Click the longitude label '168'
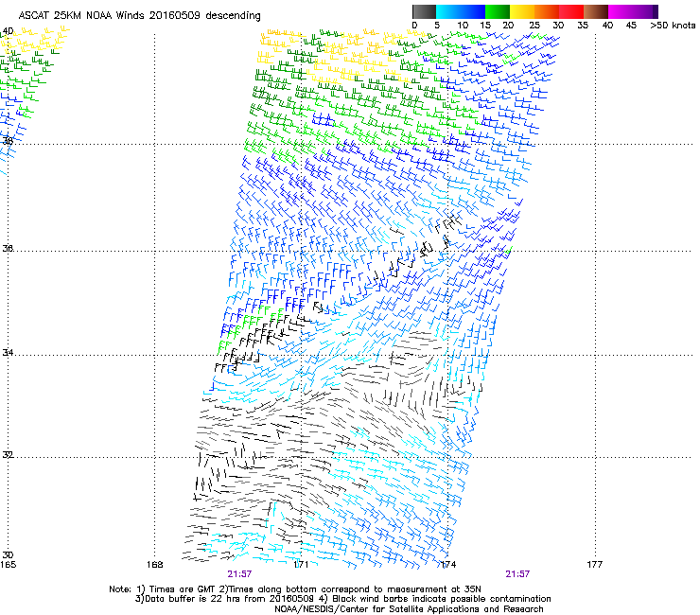 [155, 565]
